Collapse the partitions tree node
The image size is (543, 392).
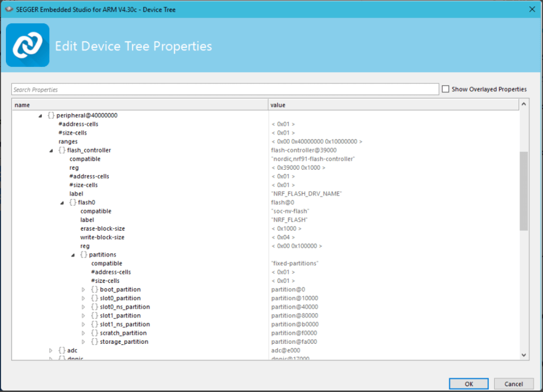[x=73, y=255]
